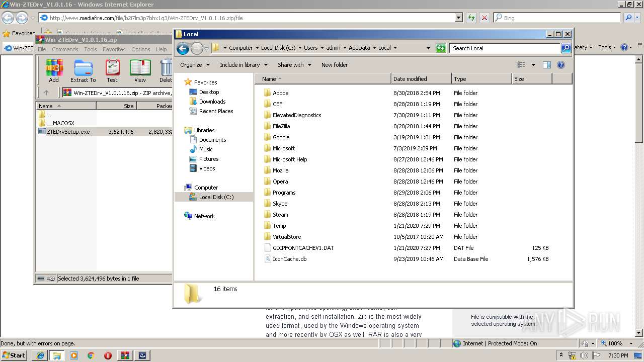
Task: Select ZTEDrvSetup.exe in the WinRAR list
Action: [x=68, y=132]
